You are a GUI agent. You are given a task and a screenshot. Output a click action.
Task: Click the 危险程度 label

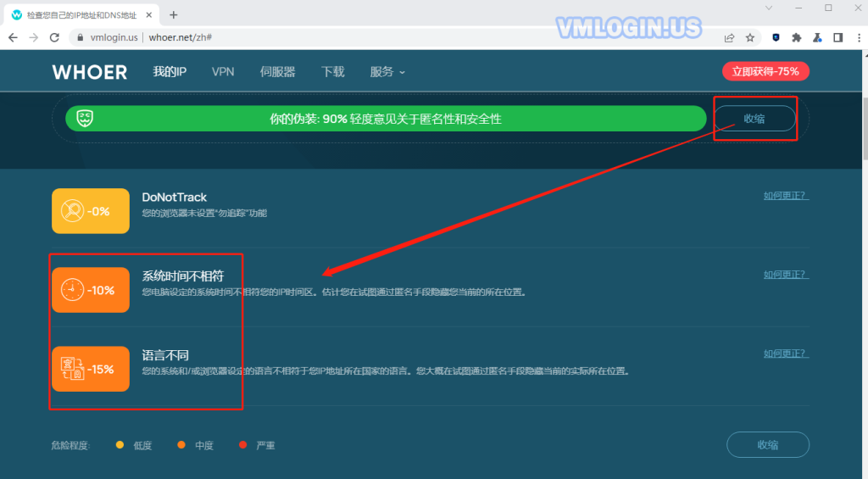coord(70,445)
